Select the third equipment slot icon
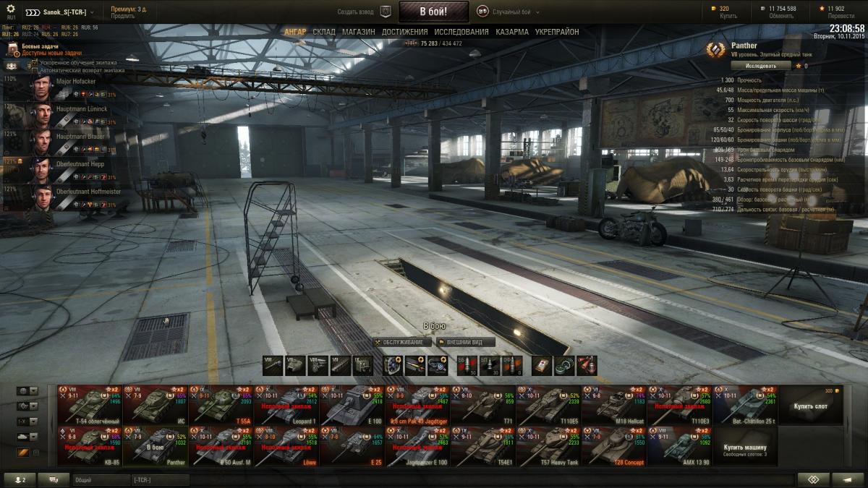This screenshot has height=488, width=868. 438,366
